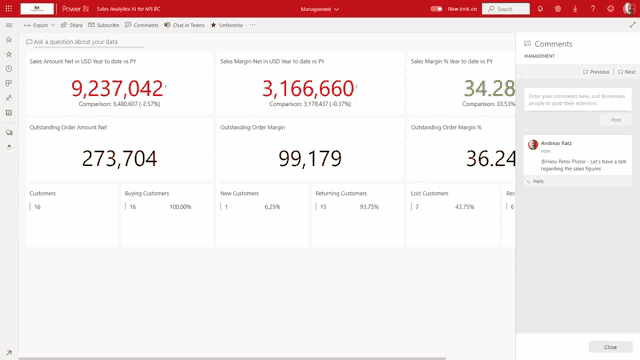This screenshot has width=640, height=360.
Task: Open the app launcher waffle icon
Action: [x=9, y=9]
